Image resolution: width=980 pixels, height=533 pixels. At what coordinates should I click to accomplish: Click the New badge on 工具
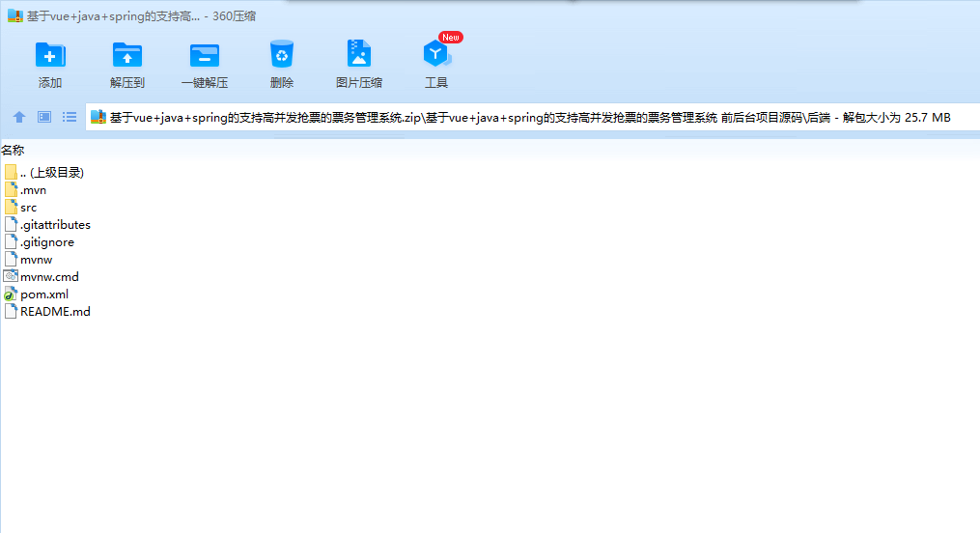(451, 38)
